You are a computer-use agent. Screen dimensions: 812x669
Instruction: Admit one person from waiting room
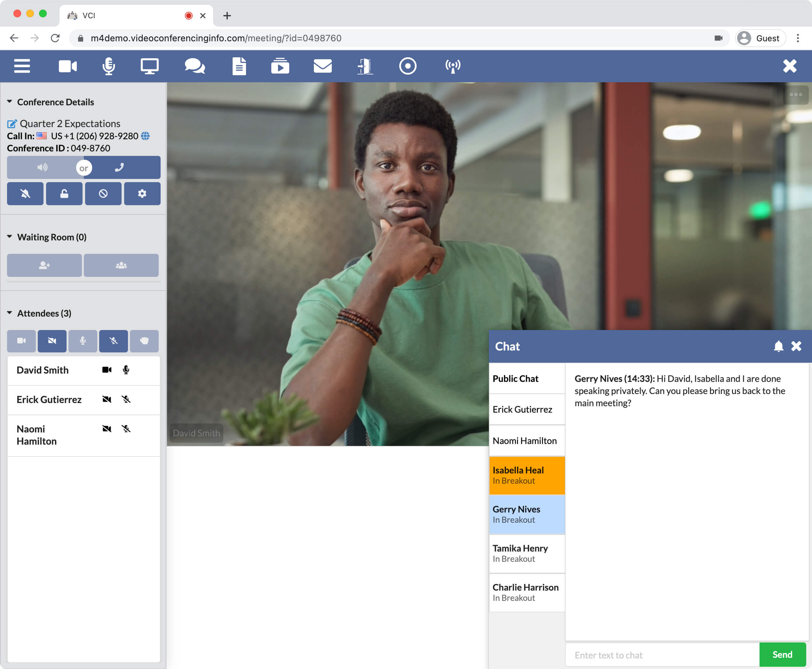[44, 265]
